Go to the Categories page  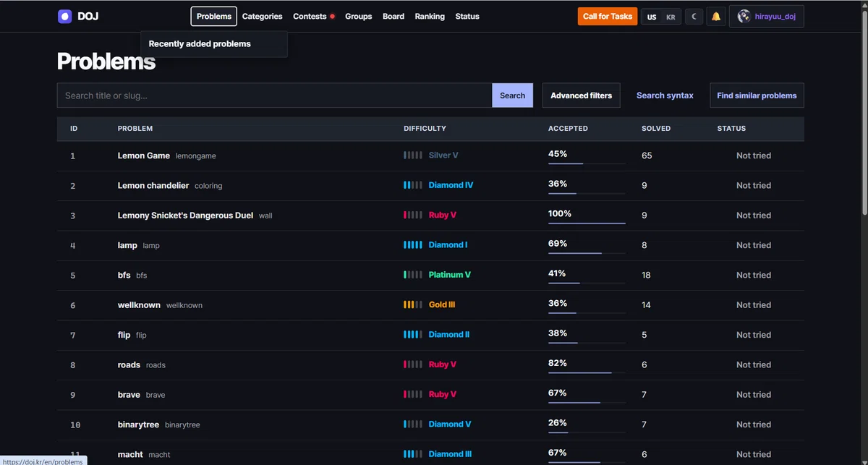[263, 16]
